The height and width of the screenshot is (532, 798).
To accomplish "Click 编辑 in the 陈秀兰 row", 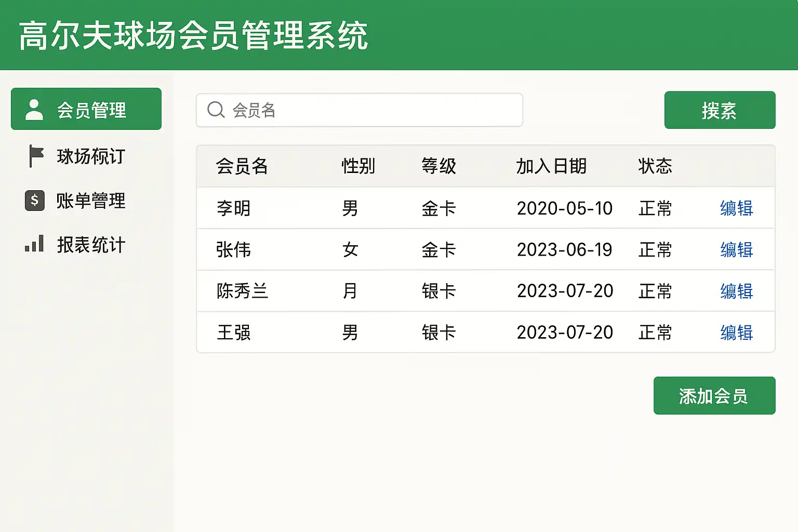I will (x=736, y=291).
